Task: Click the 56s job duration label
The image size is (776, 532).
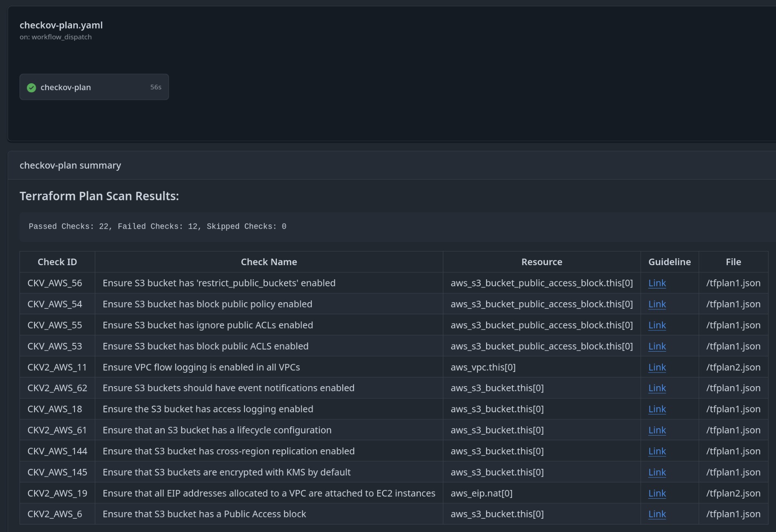Action: [x=155, y=87]
